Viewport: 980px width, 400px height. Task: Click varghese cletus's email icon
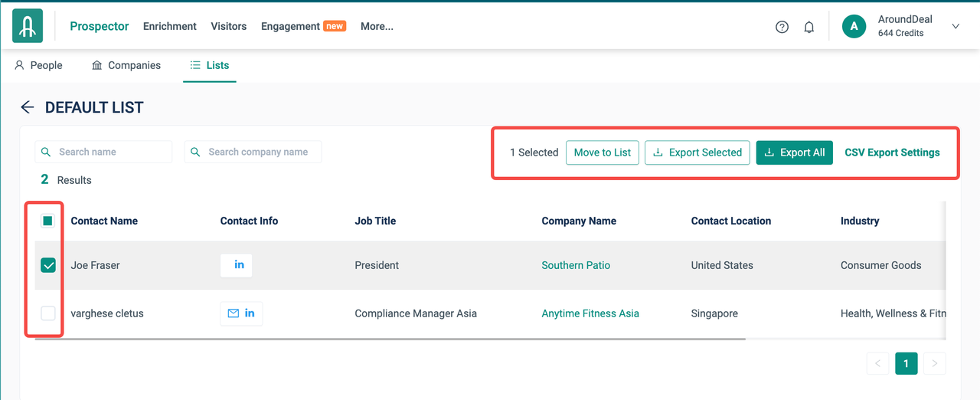(233, 313)
